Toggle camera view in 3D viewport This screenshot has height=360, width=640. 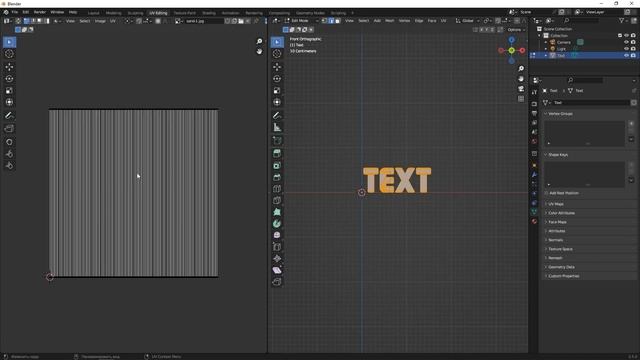pyautogui.click(x=521, y=89)
